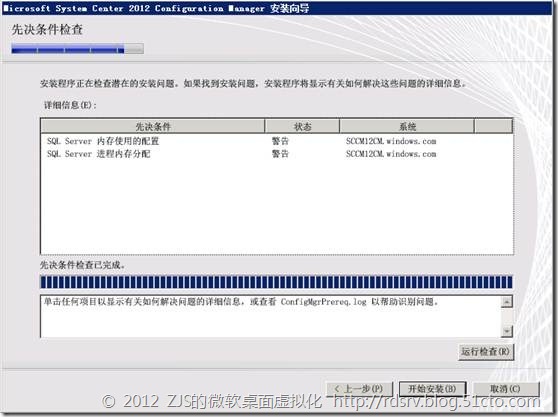Sort by 状态 column header
The image size is (558, 417).
pyautogui.click(x=302, y=126)
